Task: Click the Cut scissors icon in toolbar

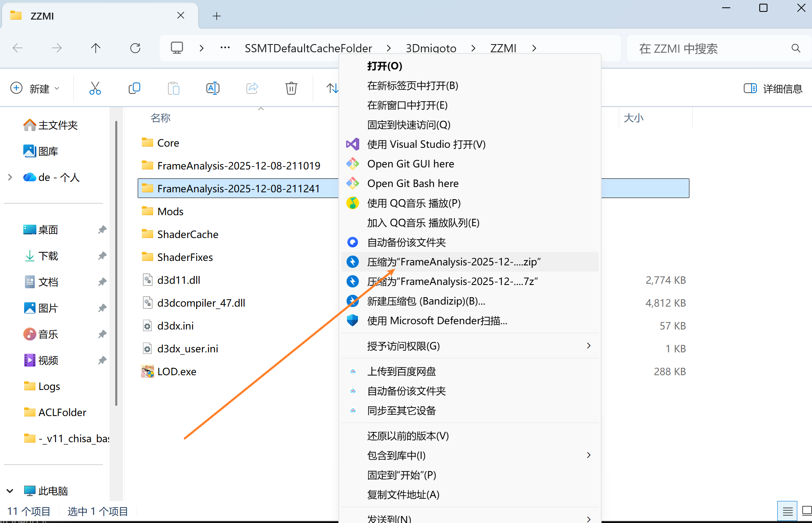Action: 95,88
